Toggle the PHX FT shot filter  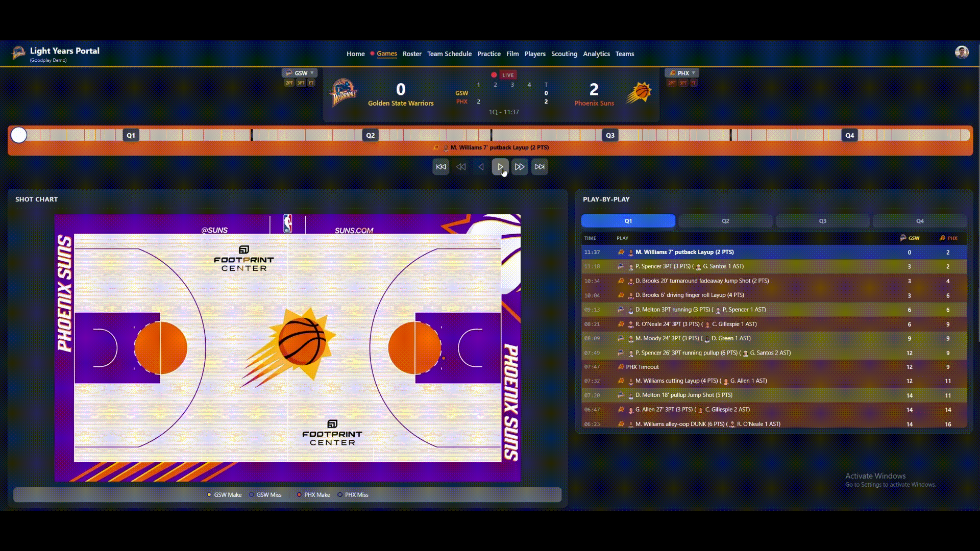pos(694,83)
